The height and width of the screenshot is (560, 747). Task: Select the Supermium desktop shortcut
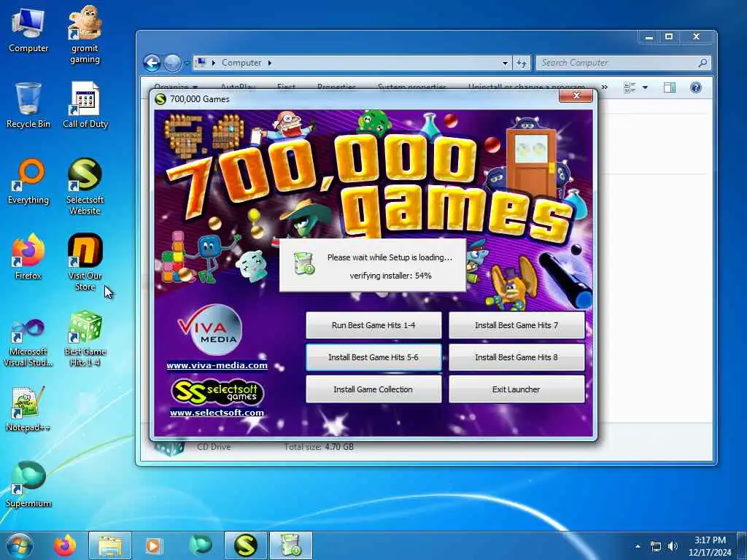(x=28, y=485)
